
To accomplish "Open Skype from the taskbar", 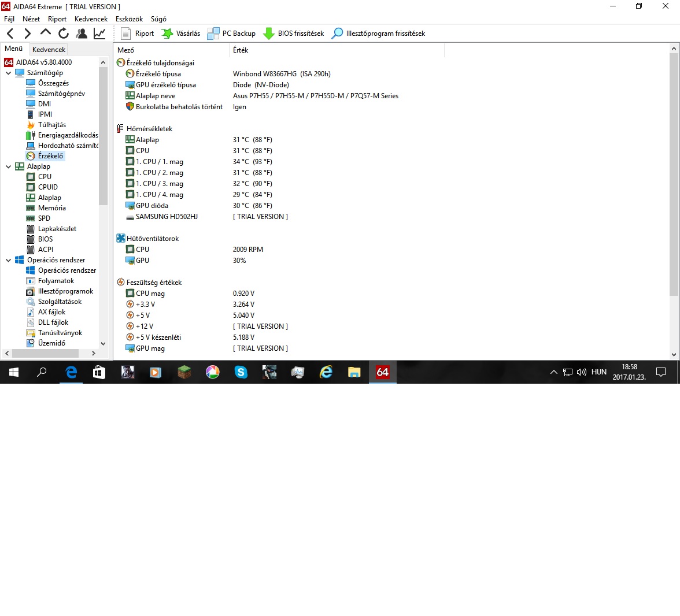I will click(241, 372).
